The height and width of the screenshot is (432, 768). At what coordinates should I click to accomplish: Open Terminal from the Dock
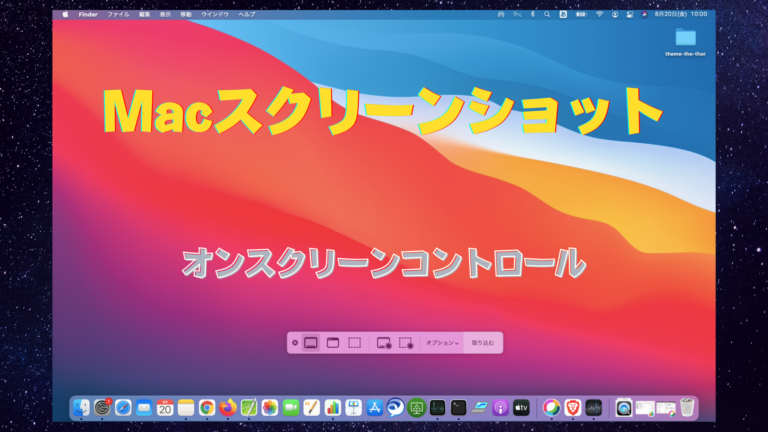click(458, 408)
